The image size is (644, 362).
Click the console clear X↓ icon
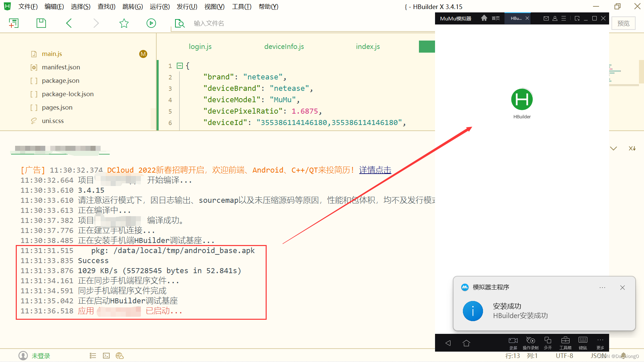click(x=632, y=148)
